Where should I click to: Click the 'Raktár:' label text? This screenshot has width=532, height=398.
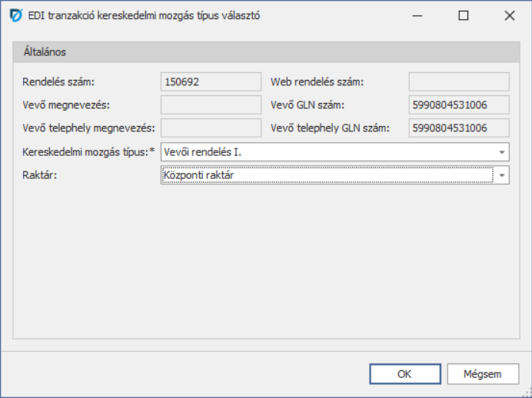coord(41,176)
